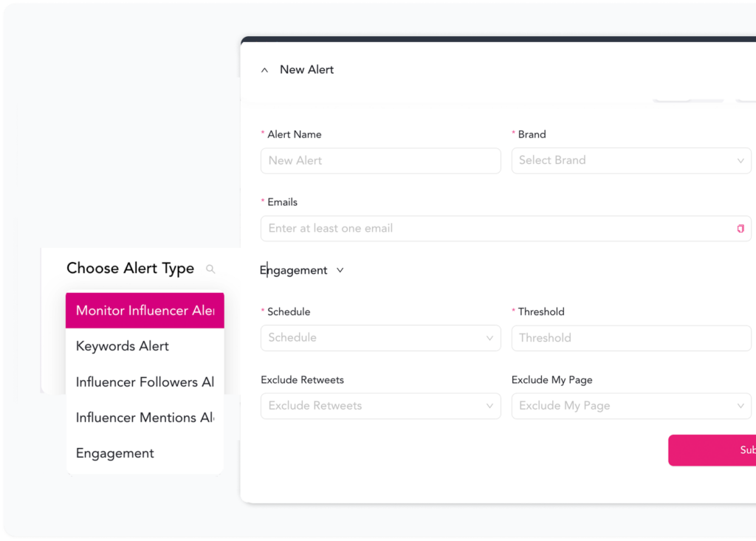
Task: Choose Influencer Followers Alert option
Action: click(x=145, y=382)
